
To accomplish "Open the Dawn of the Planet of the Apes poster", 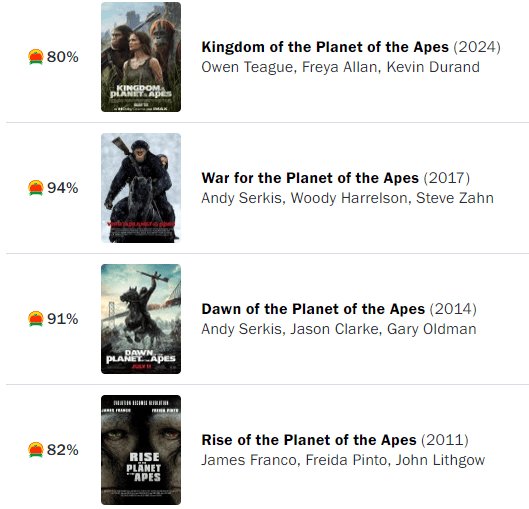I will (141, 319).
